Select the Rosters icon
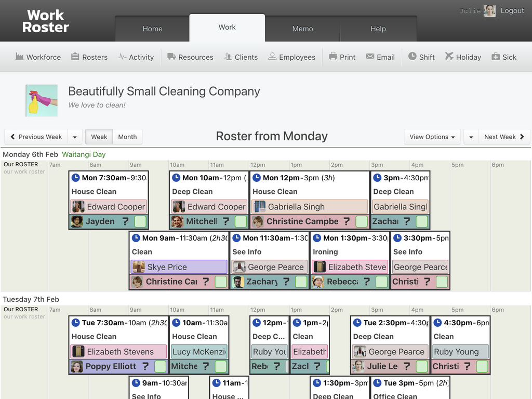Screen dimensions: 532x399 click(89, 57)
